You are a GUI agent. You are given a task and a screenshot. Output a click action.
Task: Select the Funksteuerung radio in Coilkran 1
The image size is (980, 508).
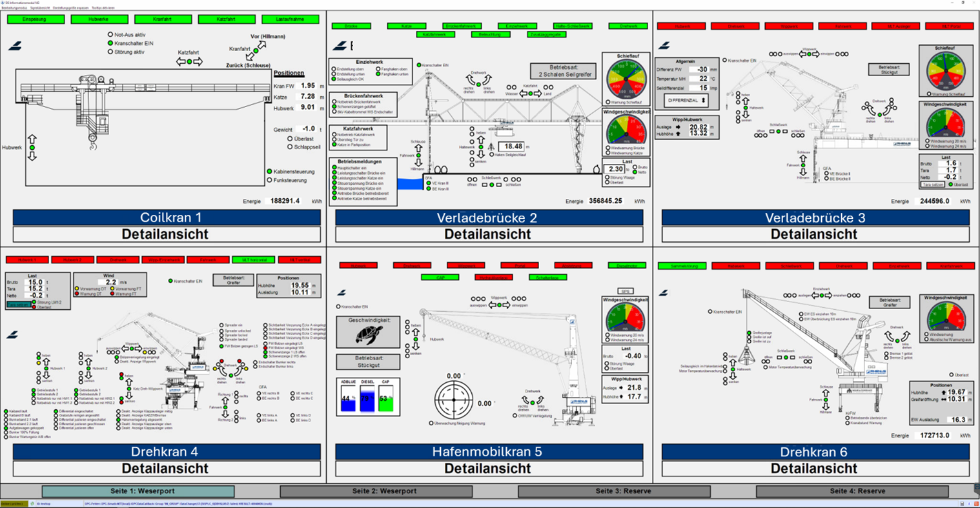[270, 181]
